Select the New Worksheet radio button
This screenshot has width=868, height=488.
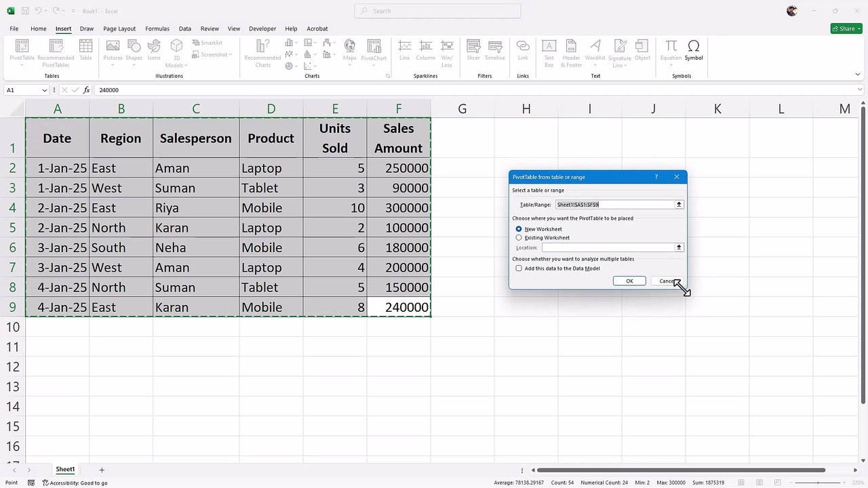[519, 229]
